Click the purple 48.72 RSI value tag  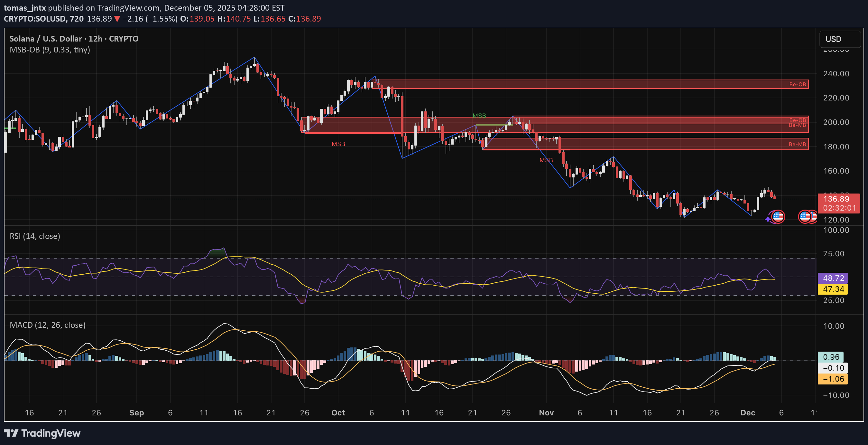click(x=833, y=278)
